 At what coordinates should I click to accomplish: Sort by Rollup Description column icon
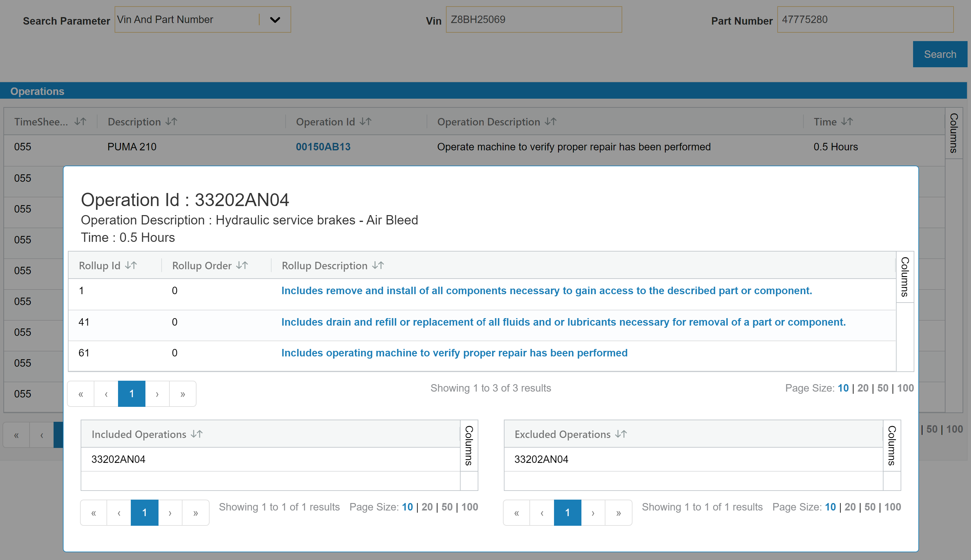[378, 266]
